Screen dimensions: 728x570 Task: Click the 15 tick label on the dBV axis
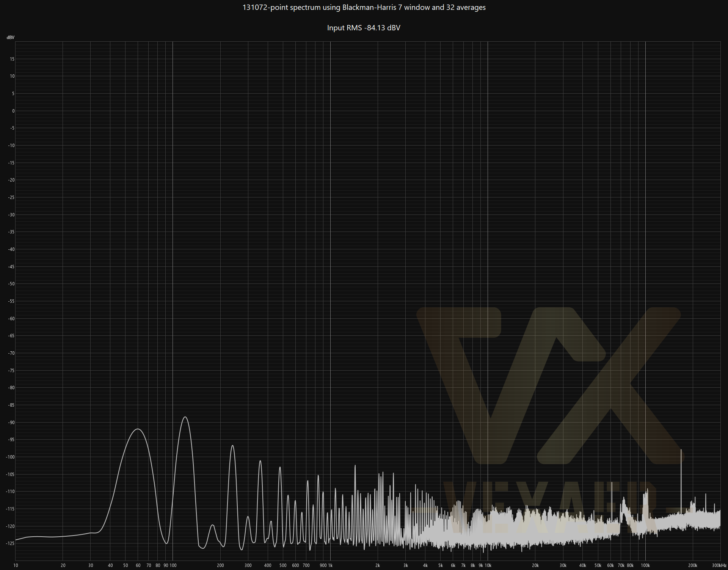pos(12,59)
